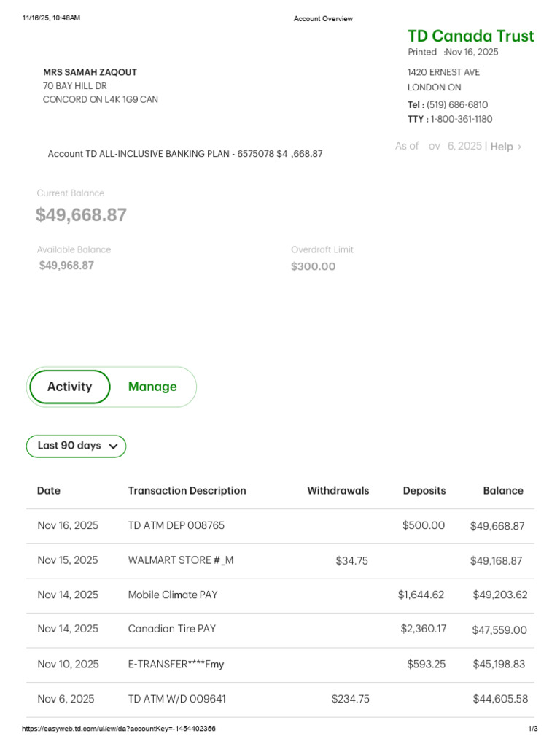Viewport: 560px width, 747px height.
Task: Click the branch telephone number (519) 686-6810
Action: (457, 105)
